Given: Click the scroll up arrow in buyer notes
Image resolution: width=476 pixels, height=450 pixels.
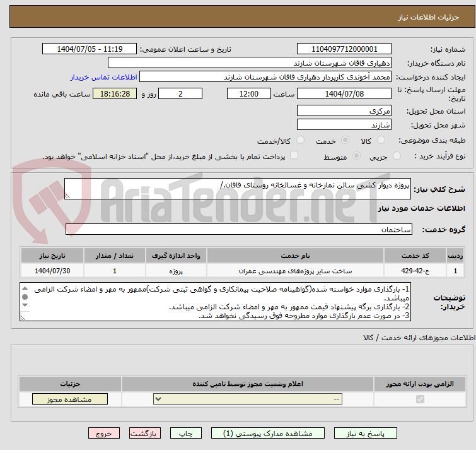Looking at the screenshot, I should pos(25,288).
